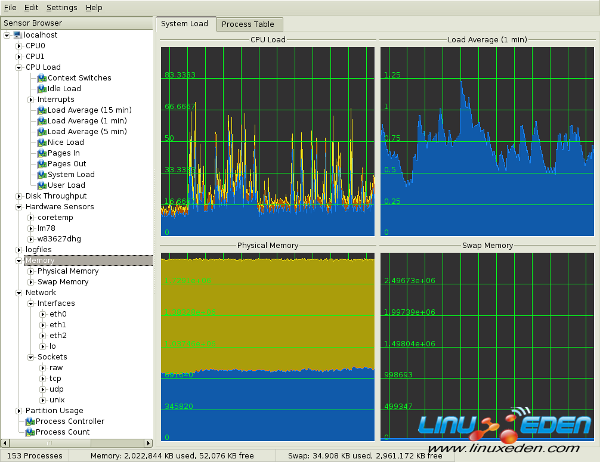Expand the CPU0 node
The height and width of the screenshot is (462, 600).
19,46
